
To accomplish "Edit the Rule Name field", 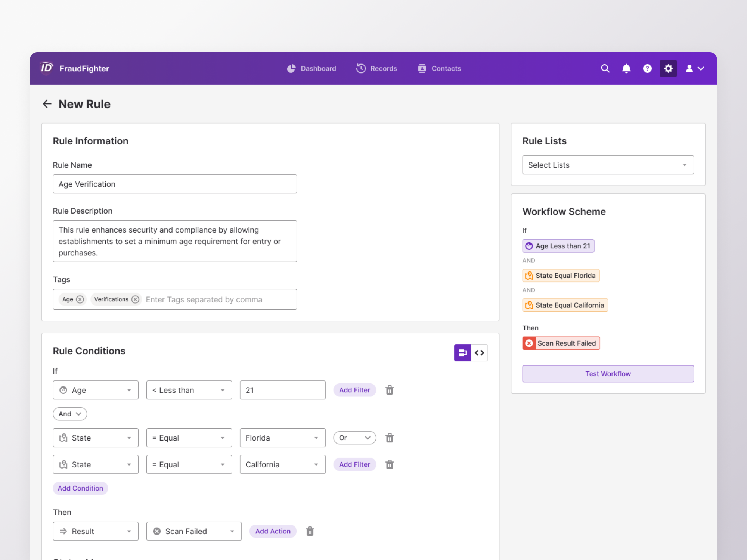I will tap(175, 184).
